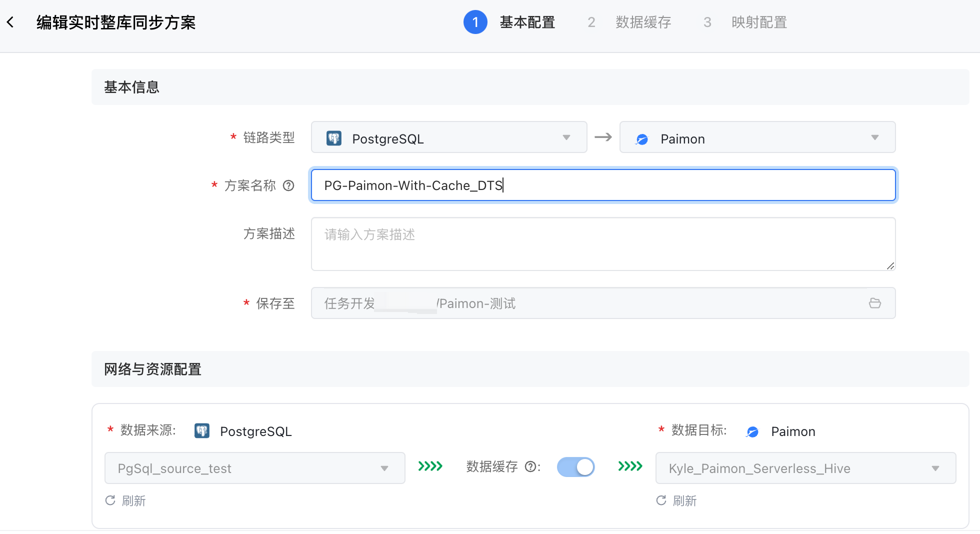
Task: Click folder icon in 保存至 field
Action: [874, 303]
